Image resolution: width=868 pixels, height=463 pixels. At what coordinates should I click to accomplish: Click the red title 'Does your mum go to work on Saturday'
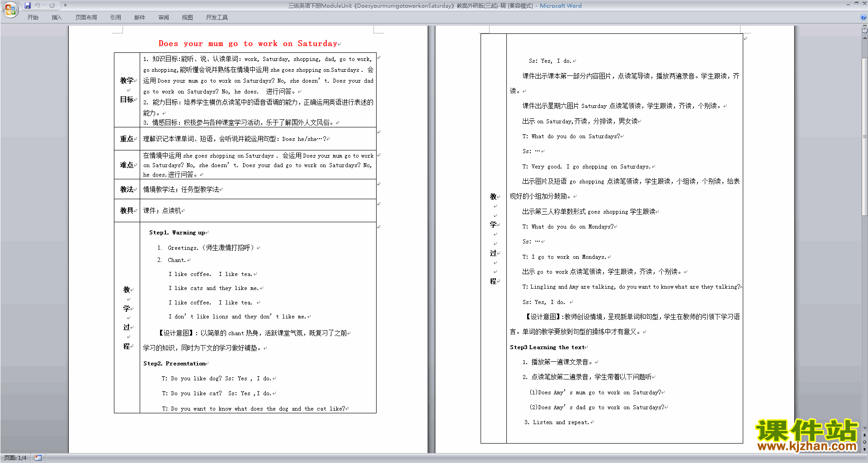248,43
